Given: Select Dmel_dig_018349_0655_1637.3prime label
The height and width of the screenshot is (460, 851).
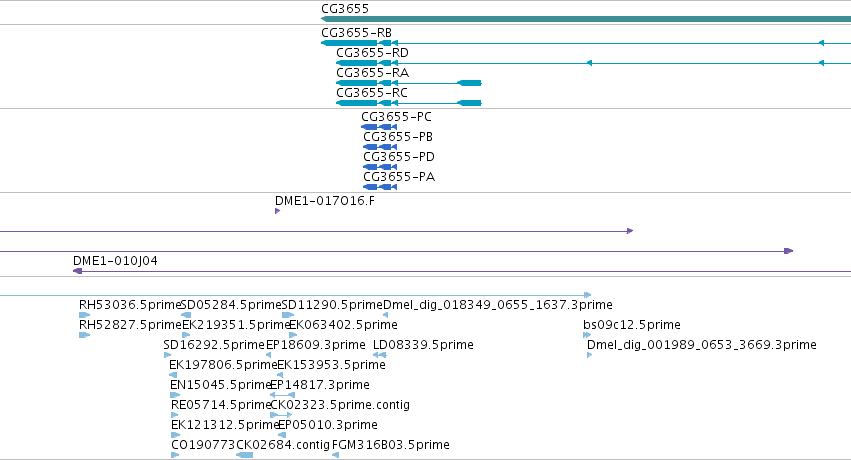Looking at the screenshot, I should click(498, 305).
